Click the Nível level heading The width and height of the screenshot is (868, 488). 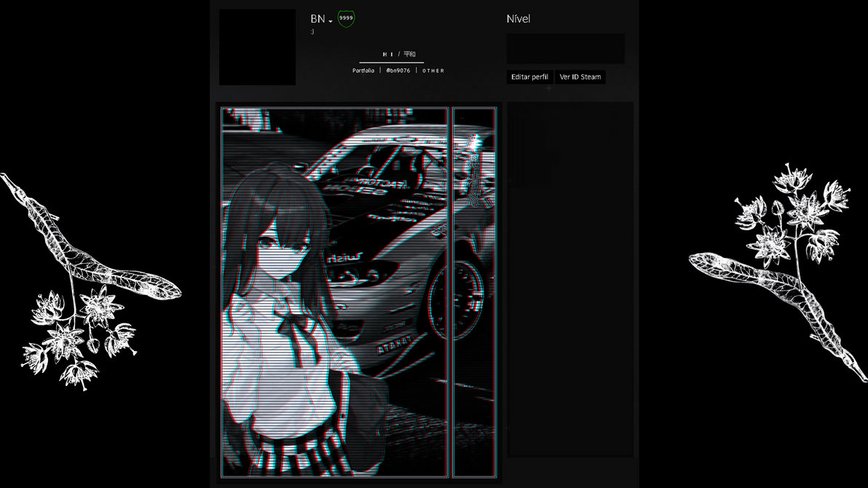(x=518, y=19)
